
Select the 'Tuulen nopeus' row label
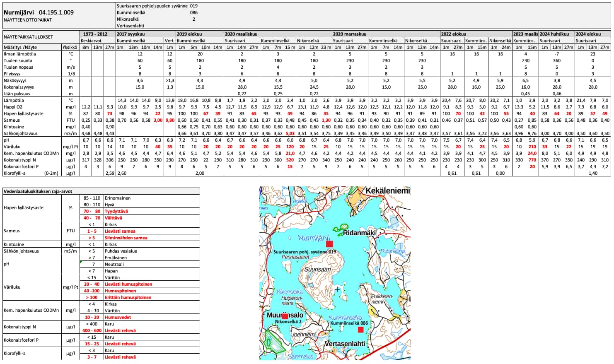[x=18, y=67]
